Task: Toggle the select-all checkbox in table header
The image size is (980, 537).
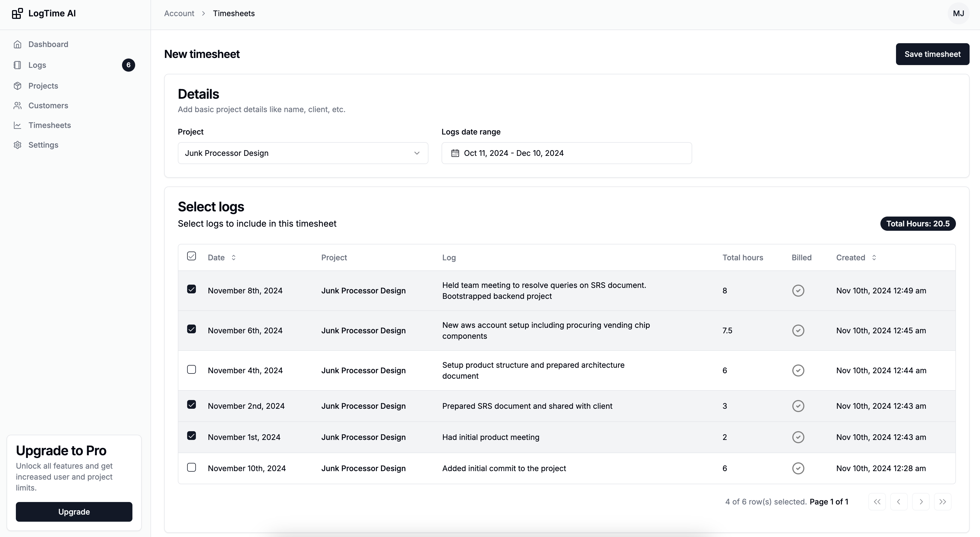Action: coord(191,256)
